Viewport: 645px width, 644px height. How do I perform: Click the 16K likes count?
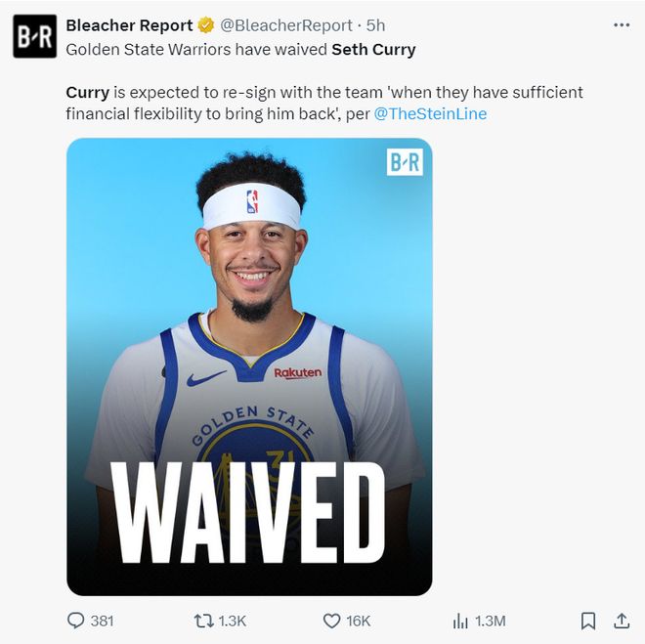pos(359,621)
